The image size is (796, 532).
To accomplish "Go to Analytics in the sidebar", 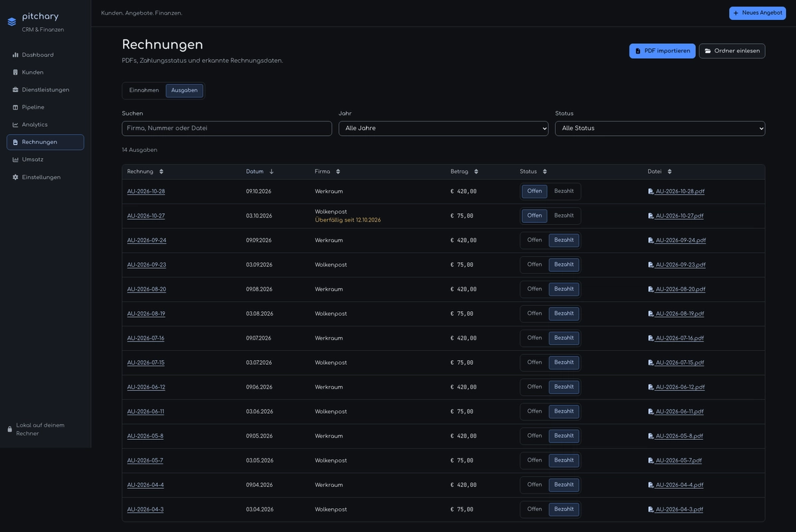I will tap(45, 125).
